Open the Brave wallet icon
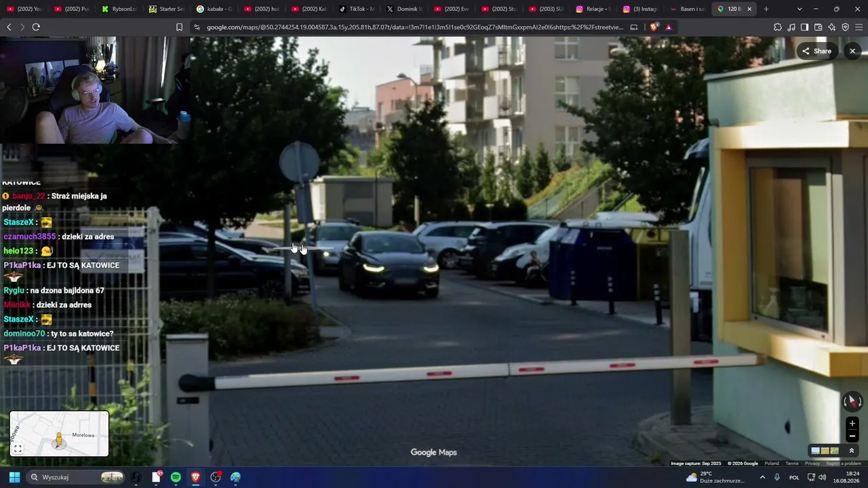Image resolution: width=868 pixels, height=488 pixels. [x=818, y=27]
